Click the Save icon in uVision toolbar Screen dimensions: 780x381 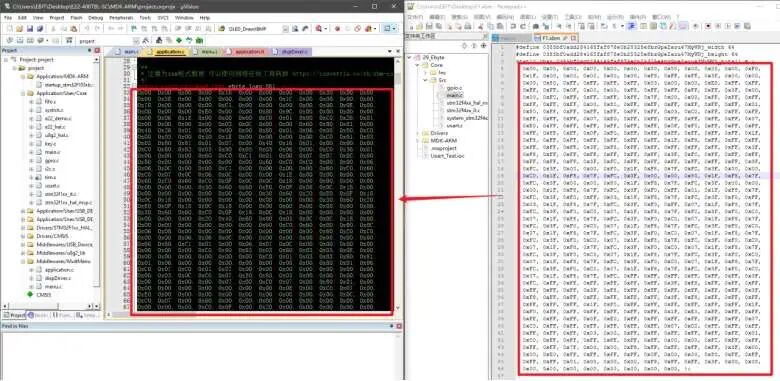tap(30, 29)
